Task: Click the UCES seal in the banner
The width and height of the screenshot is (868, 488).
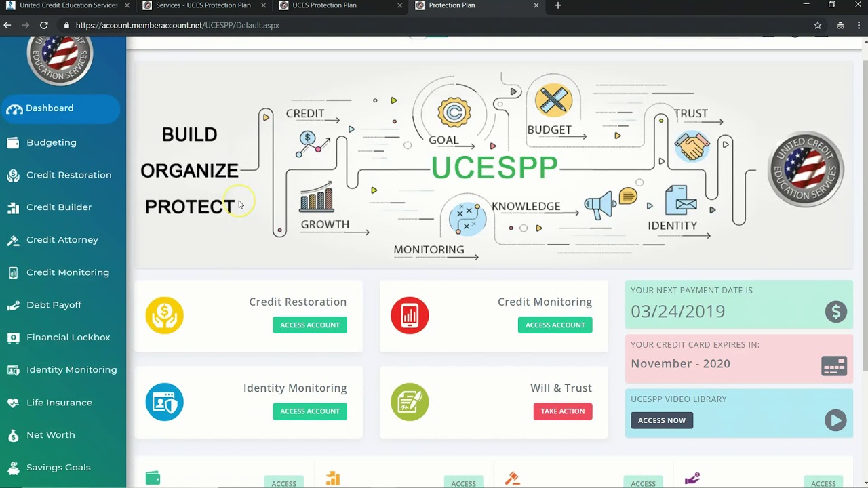Action: [806, 169]
